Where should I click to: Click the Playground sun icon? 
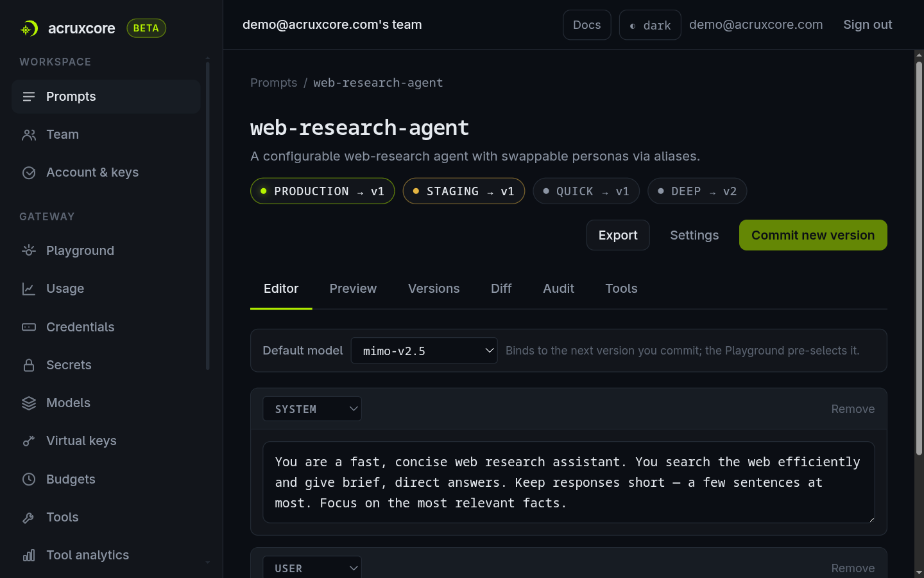(x=29, y=250)
